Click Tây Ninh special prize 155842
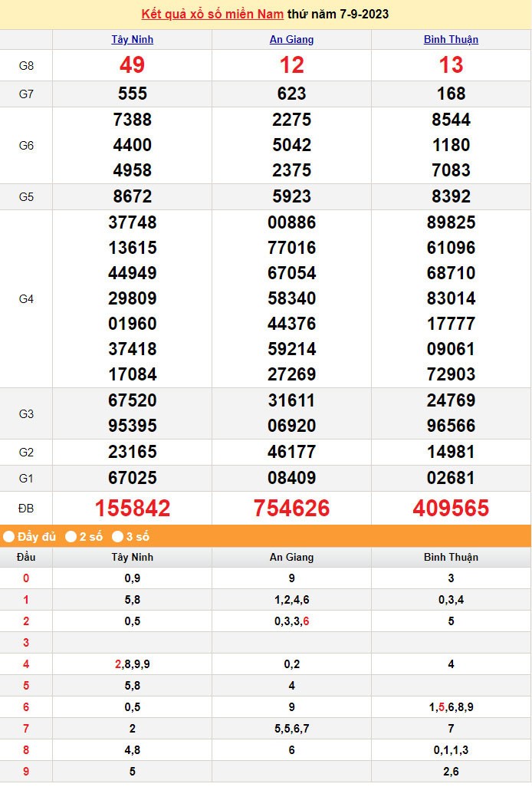 133,508
